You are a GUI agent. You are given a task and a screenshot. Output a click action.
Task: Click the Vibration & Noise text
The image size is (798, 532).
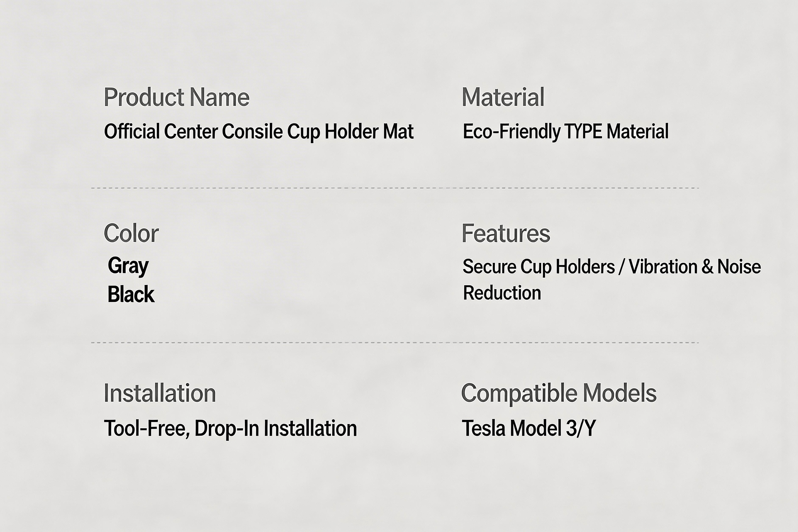[694, 267]
